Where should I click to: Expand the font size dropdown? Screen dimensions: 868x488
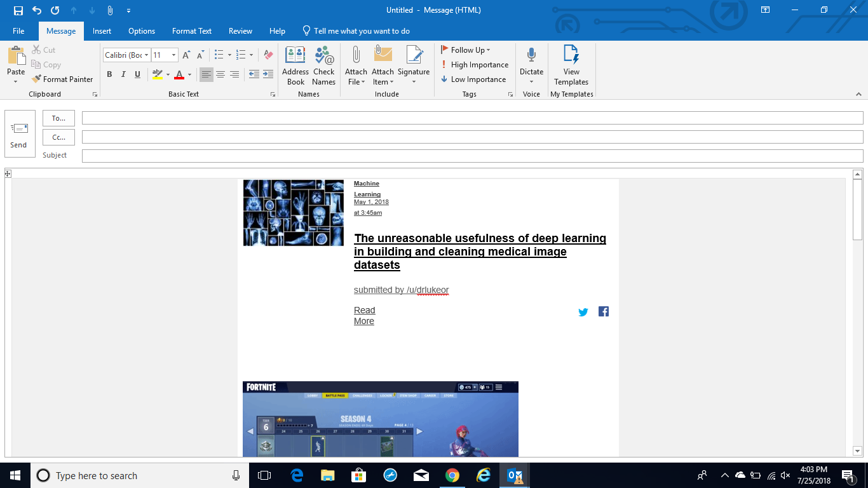click(173, 55)
